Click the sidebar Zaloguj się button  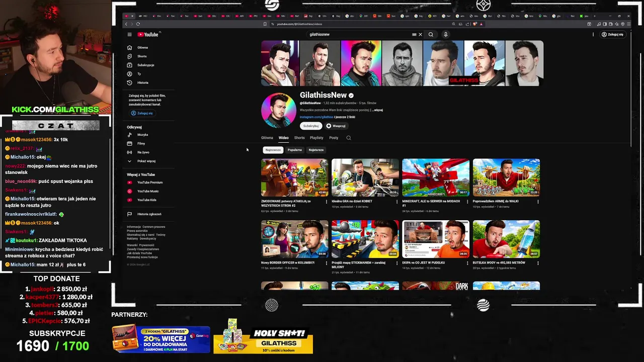click(142, 113)
